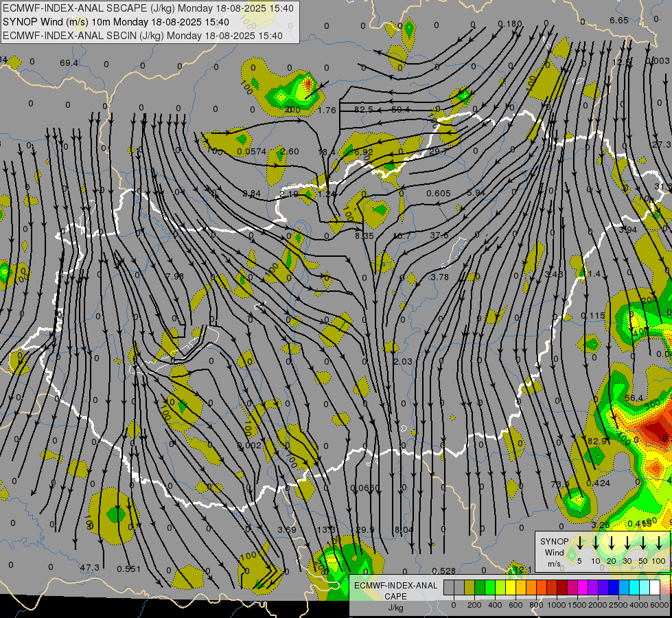Screen dimensions: 672x618
Task: Click the map value 2.60
Action: (290, 151)
